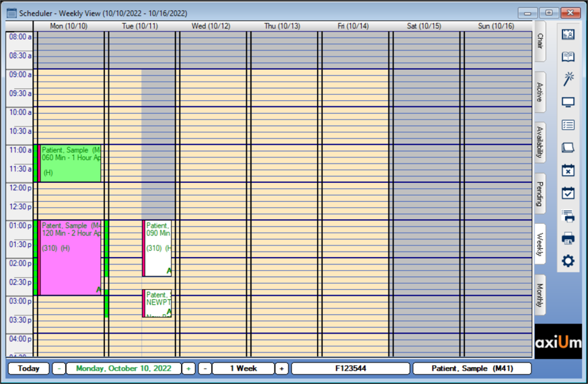This screenshot has width=588, height=384.
Task: Click the magic wand icon
Action: 568,79
